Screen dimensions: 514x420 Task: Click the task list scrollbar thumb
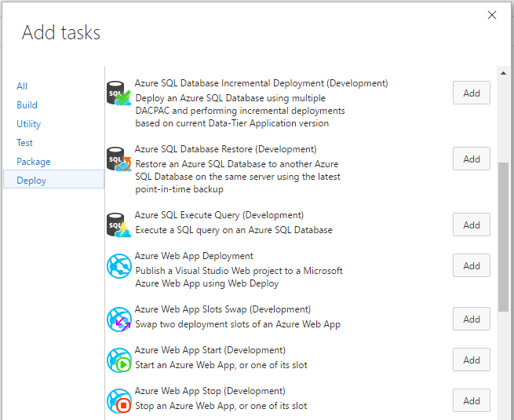(503, 237)
